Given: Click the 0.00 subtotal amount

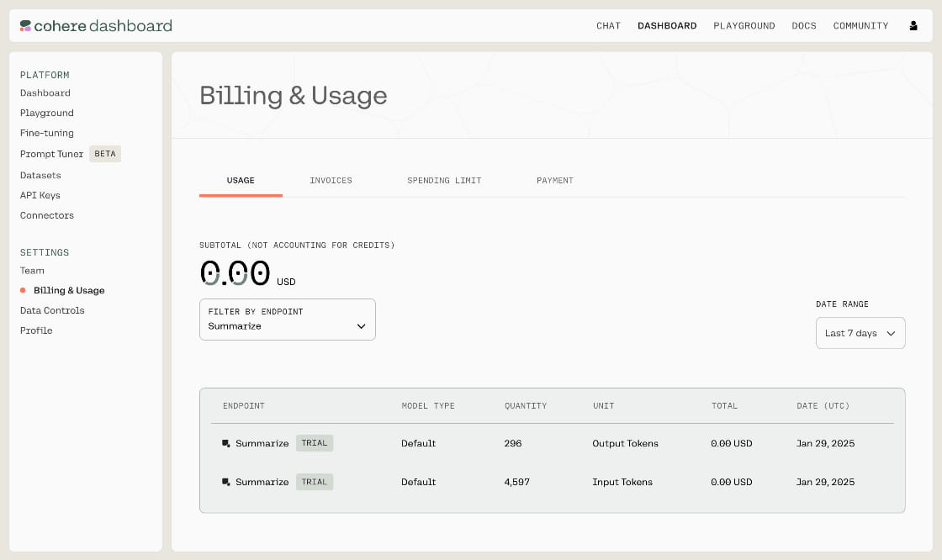Looking at the screenshot, I should (x=235, y=273).
